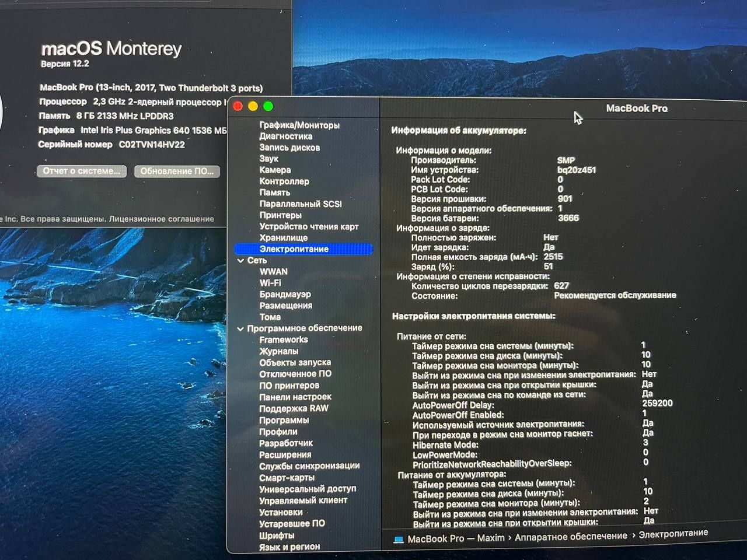Open 'Поддержка RAW' in sidebar
This screenshot has width=747, height=560.
(x=294, y=408)
